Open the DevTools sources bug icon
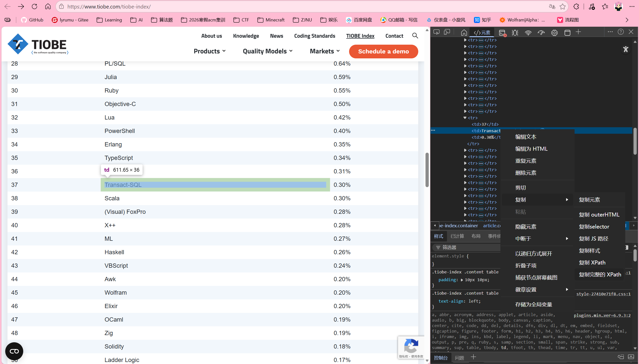Screen dimensions: 639x364 [515, 33]
